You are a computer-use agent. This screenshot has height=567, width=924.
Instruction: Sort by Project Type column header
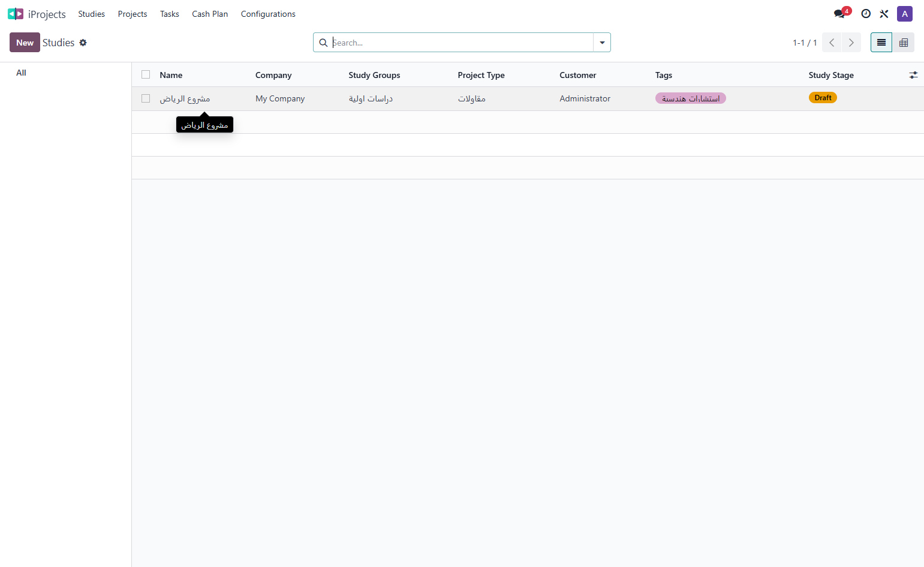(481, 75)
